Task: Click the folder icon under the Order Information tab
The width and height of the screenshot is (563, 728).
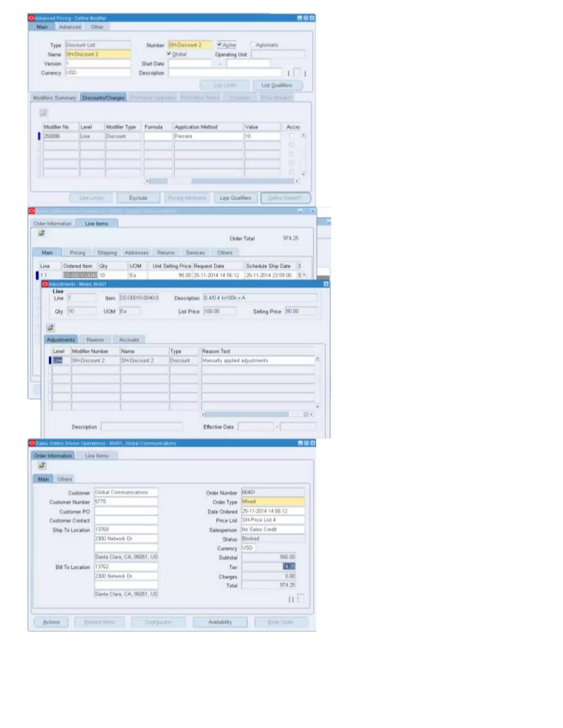Action: (42, 465)
